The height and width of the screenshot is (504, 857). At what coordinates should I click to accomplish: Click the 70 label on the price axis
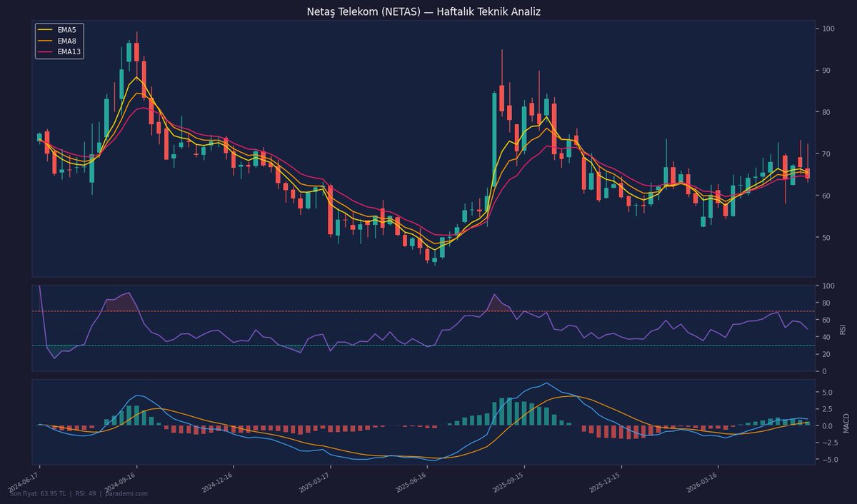coord(826,153)
